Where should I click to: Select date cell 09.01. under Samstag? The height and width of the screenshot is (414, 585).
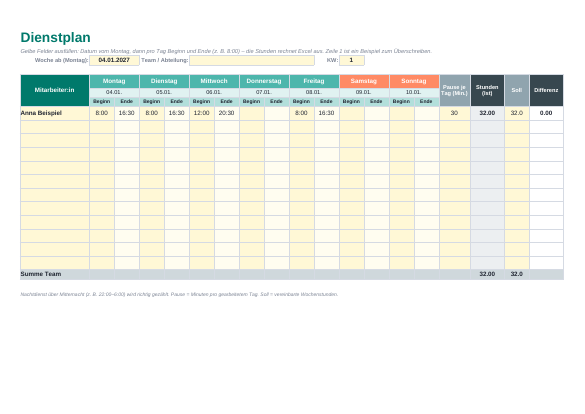tap(364, 92)
